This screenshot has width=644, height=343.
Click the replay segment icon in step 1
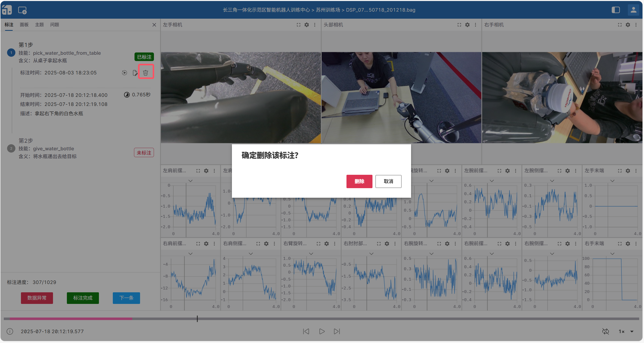[124, 73]
